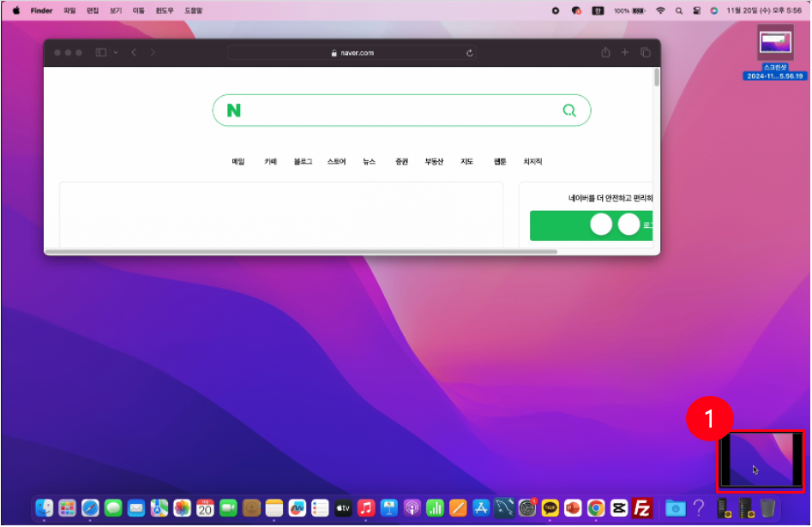Open Numbers from the Dock
The width and height of the screenshot is (812, 527).
pyautogui.click(x=435, y=508)
